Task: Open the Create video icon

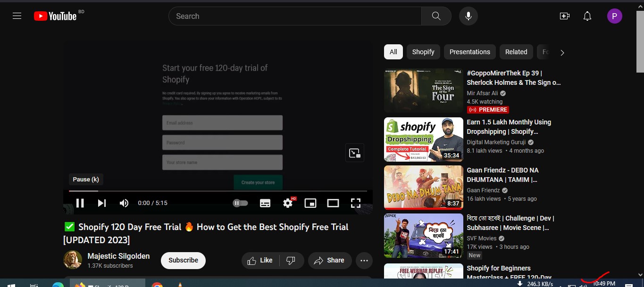Action: coord(565,16)
